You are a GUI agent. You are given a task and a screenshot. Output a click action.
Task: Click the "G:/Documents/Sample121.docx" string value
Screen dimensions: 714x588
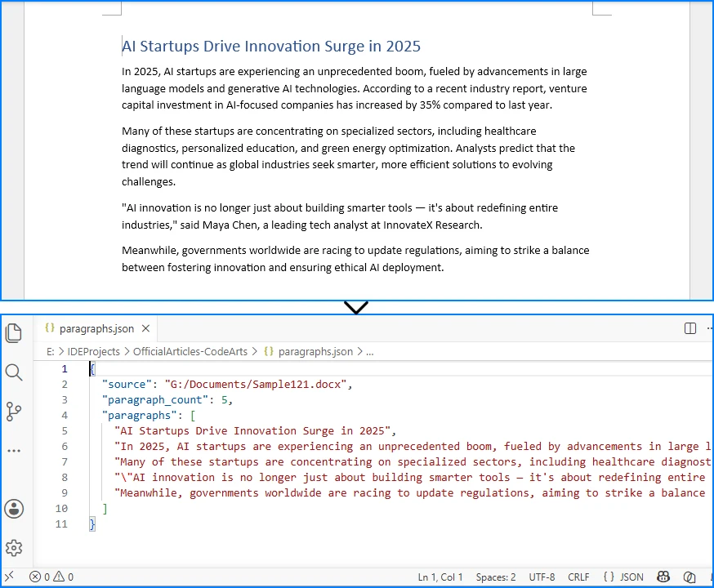coord(256,384)
